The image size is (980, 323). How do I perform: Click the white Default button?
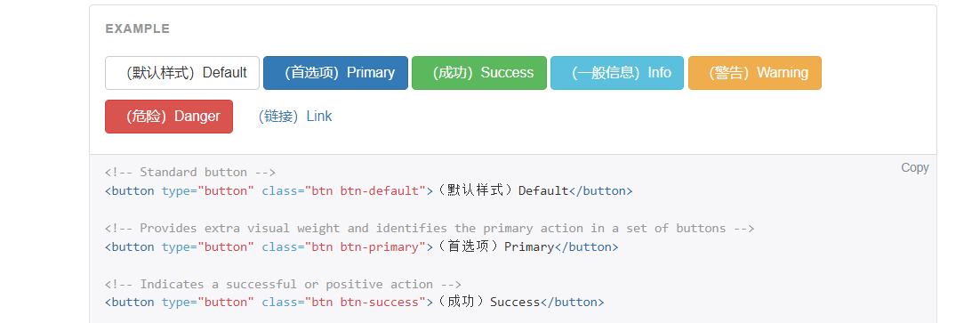click(182, 73)
